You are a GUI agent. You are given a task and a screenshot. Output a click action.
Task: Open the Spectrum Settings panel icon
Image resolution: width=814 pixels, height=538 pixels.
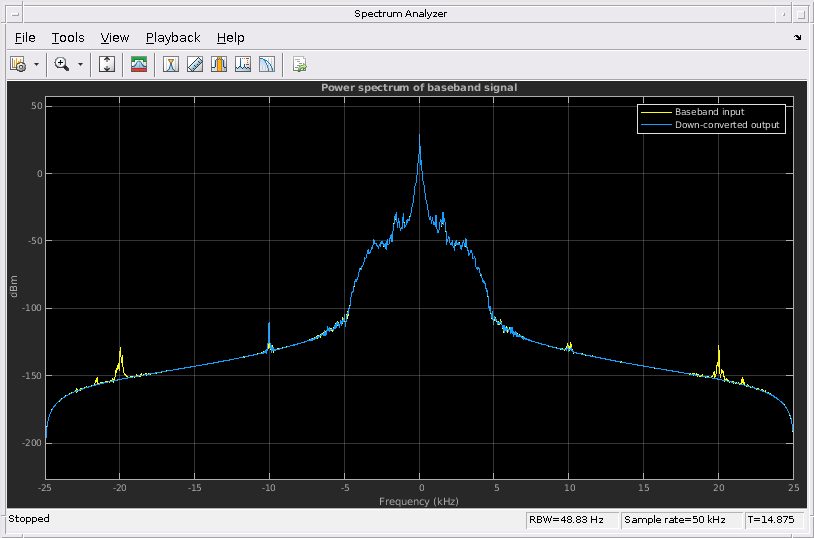pos(17,64)
